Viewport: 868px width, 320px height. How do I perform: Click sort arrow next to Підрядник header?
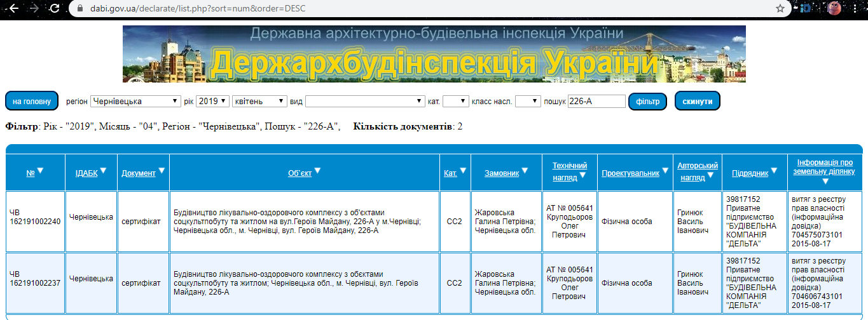(775, 171)
